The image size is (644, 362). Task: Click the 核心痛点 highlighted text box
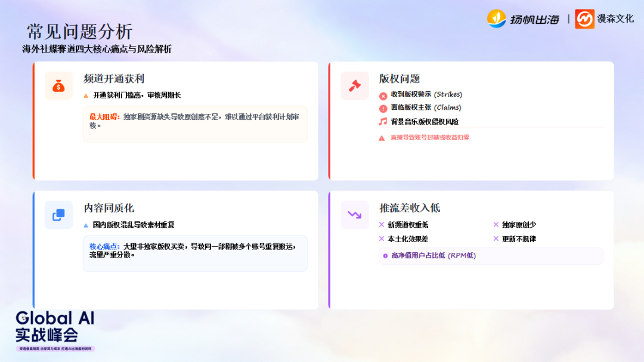click(195, 253)
